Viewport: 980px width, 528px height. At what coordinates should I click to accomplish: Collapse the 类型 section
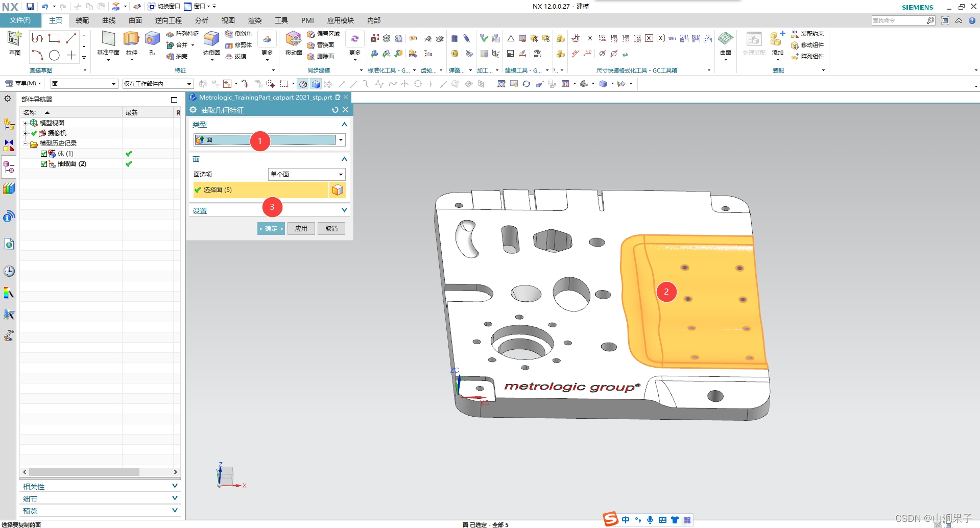[344, 124]
